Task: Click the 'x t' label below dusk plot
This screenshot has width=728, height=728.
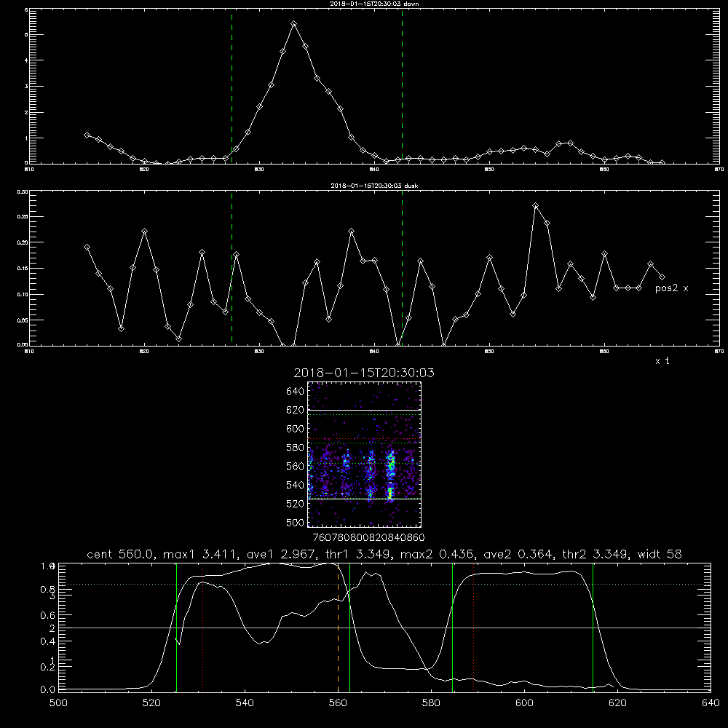Action: click(x=662, y=361)
